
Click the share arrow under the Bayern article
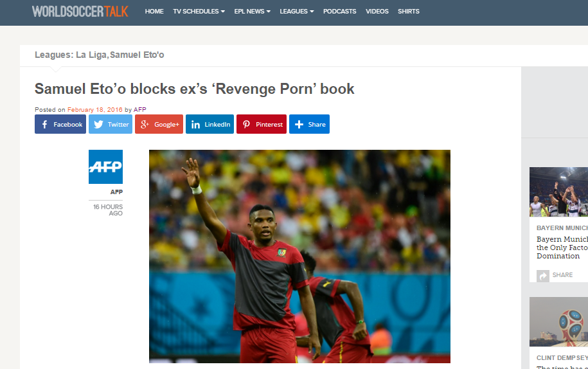[x=543, y=276]
